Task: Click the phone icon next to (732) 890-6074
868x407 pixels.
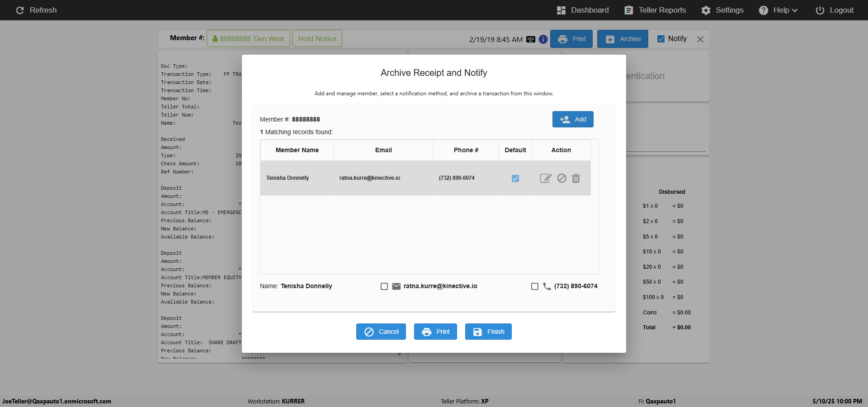Action: click(x=547, y=286)
